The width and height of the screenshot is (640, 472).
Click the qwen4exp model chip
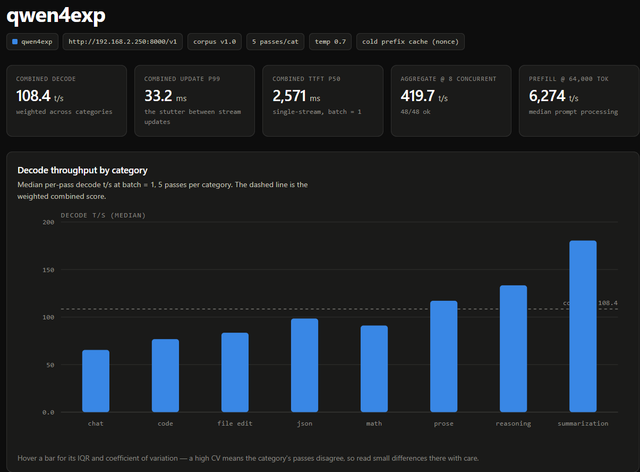click(x=32, y=42)
